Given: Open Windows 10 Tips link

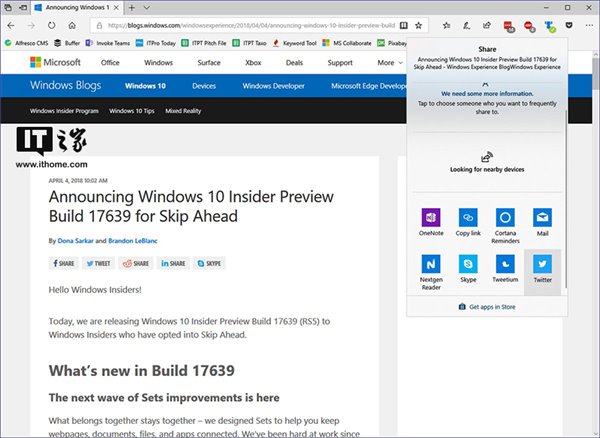Looking at the screenshot, I should click(x=132, y=111).
